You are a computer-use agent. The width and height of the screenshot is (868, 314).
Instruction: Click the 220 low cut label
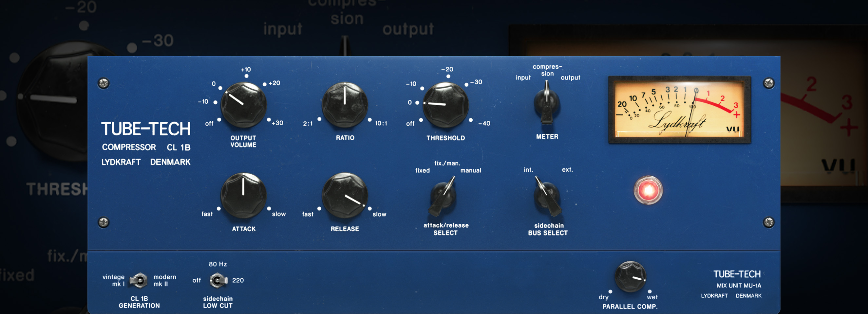[x=237, y=280]
